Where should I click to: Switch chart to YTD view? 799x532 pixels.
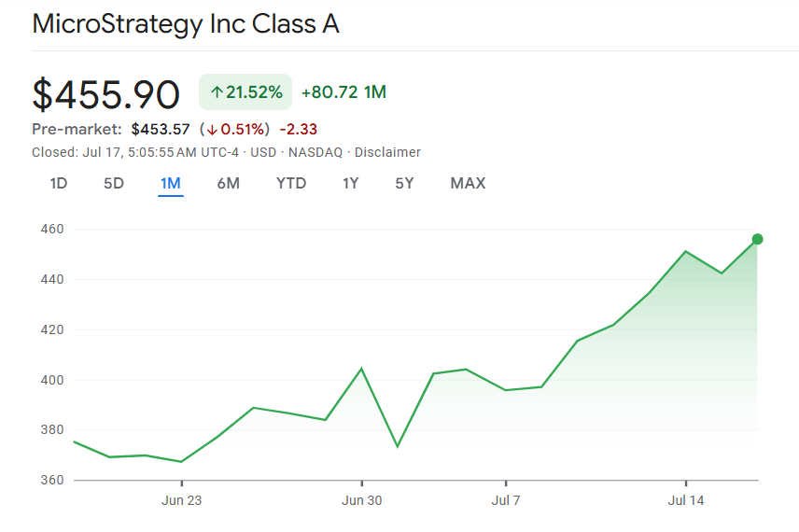(291, 183)
